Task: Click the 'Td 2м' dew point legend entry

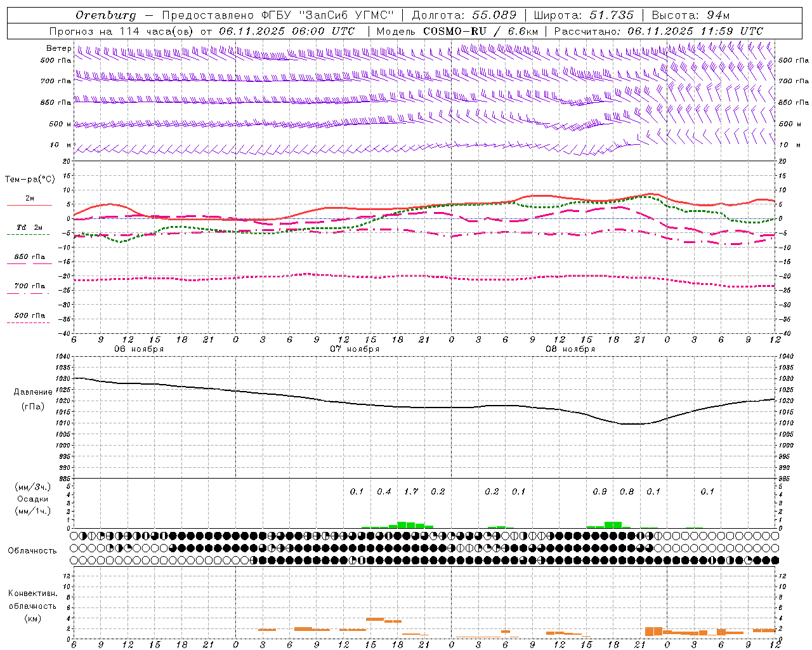Action: [30, 227]
